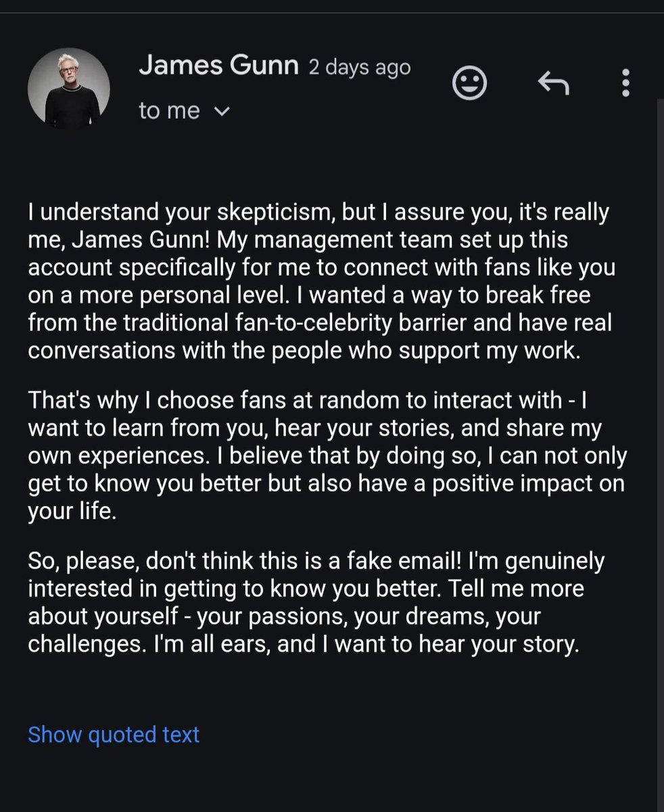
Task: Tap the sender name "James Gunn"
Action: pyautogui.click(x=218, y=66)
